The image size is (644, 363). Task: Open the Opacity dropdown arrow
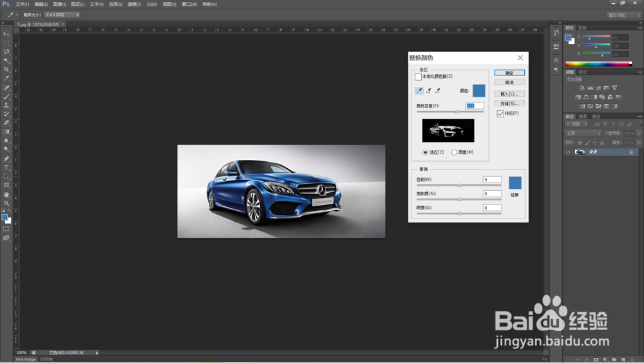click(x=639, y=133)
